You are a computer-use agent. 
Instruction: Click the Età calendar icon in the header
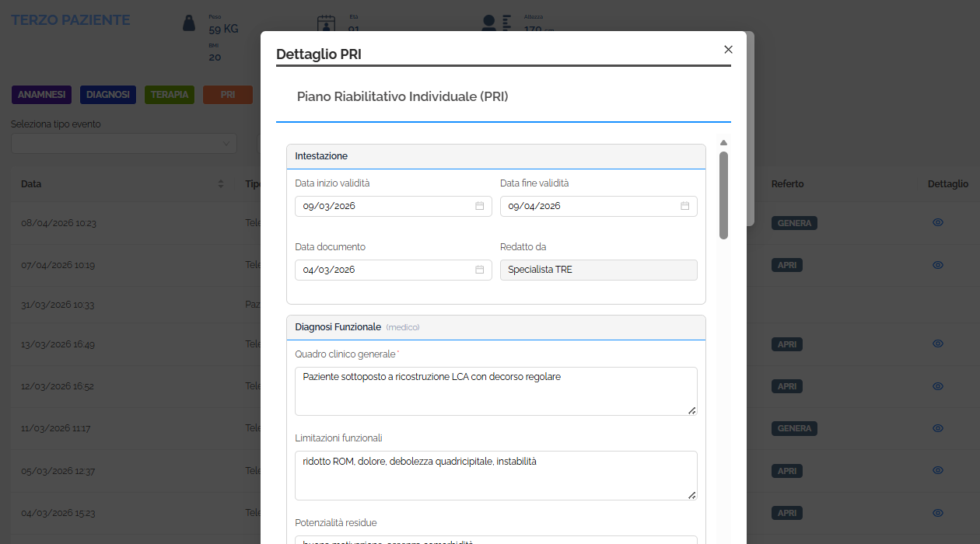coord(327,23)
